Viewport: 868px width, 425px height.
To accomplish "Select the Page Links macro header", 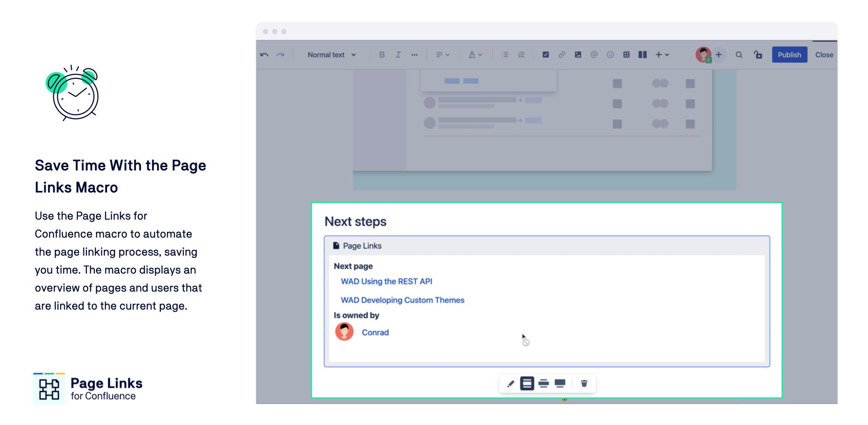I will click(x=547, y=246).
